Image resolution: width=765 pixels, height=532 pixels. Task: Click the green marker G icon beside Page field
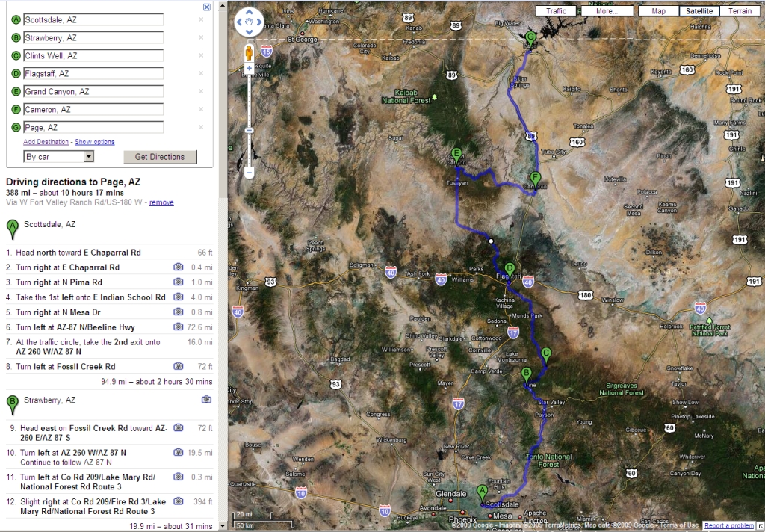coord(16,127)
